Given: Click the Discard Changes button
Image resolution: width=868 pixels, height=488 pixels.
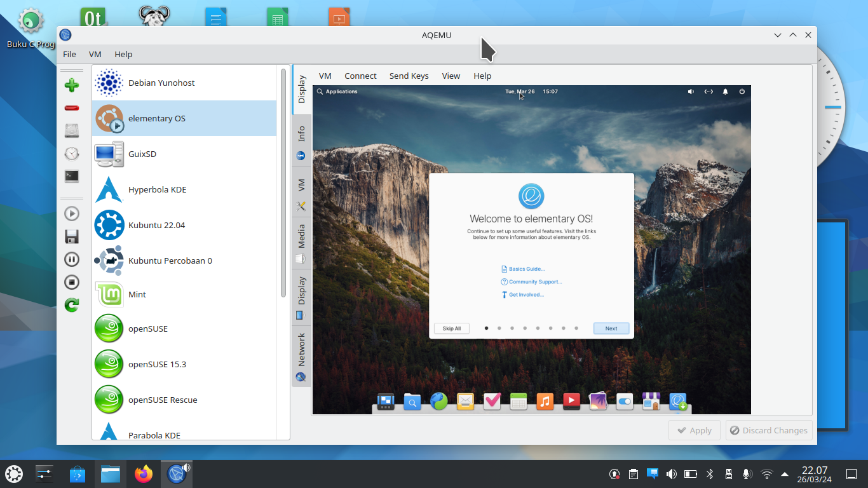Looking at the screenshot, I should (769, 430).
